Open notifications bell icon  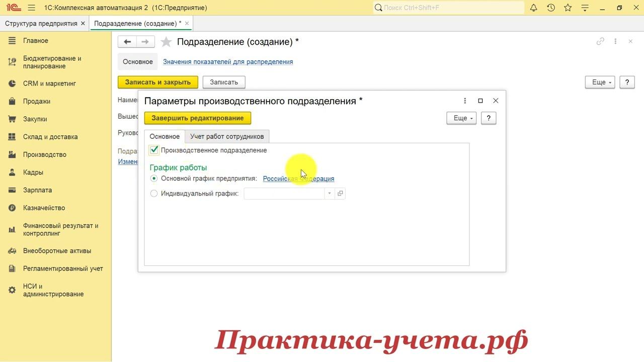point(534,8)
